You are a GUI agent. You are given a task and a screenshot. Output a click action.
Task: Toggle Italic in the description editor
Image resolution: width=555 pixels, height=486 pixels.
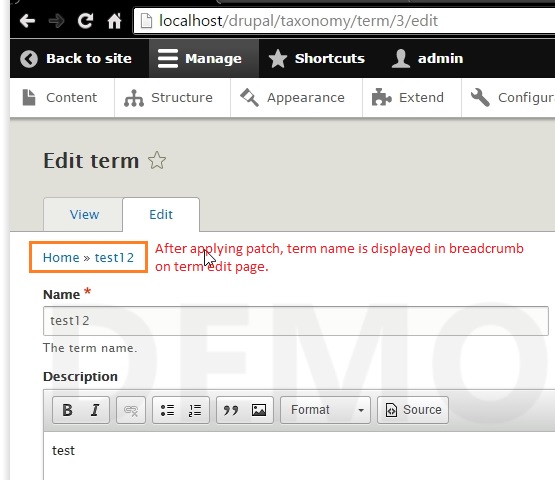[x=95, y=410]
